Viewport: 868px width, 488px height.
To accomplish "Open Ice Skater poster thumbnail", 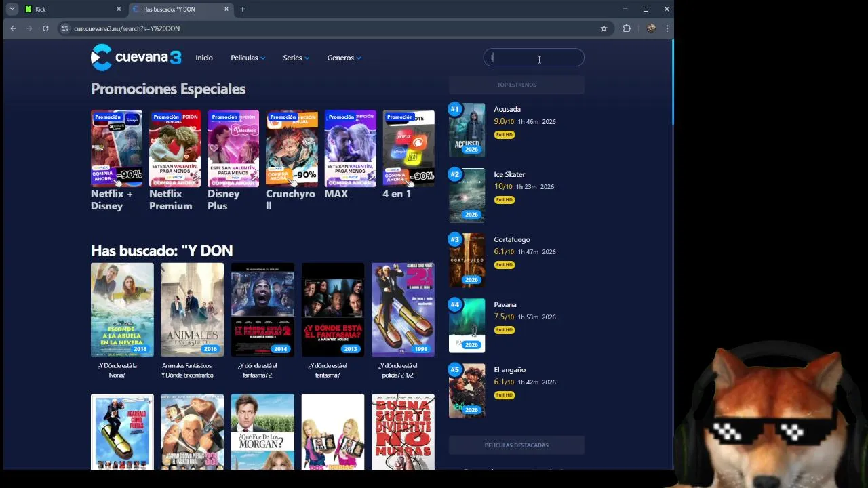I will pos(467,195).
